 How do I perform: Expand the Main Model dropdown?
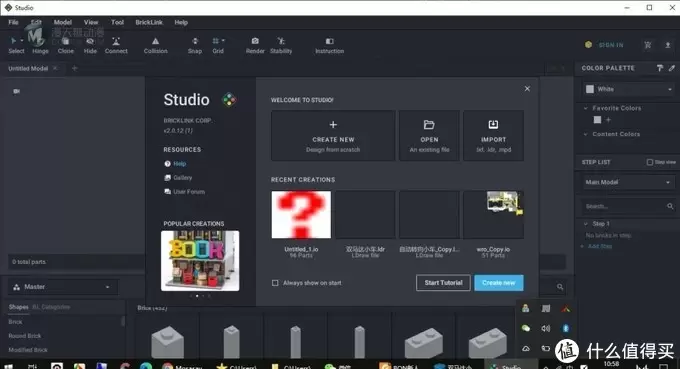[x=628, y=182]
